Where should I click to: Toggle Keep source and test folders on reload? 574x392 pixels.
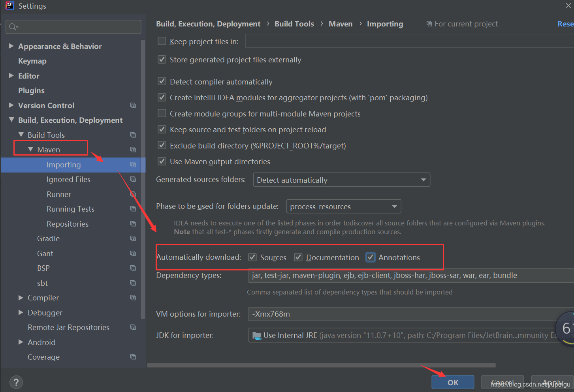[162, 129]
